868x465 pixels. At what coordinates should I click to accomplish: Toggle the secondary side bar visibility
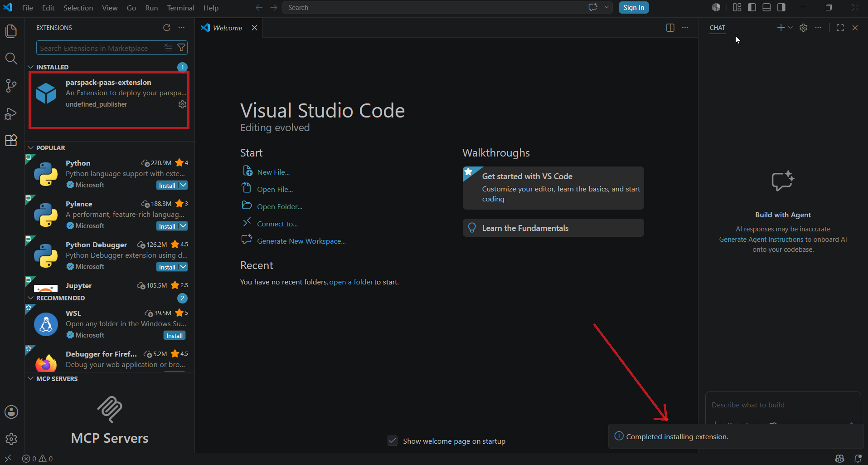[781, 7]
